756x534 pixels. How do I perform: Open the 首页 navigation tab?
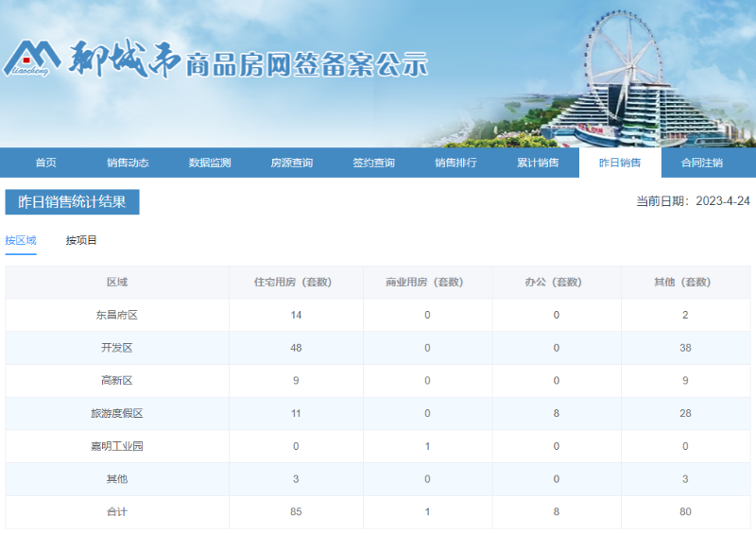coord(45,163)
